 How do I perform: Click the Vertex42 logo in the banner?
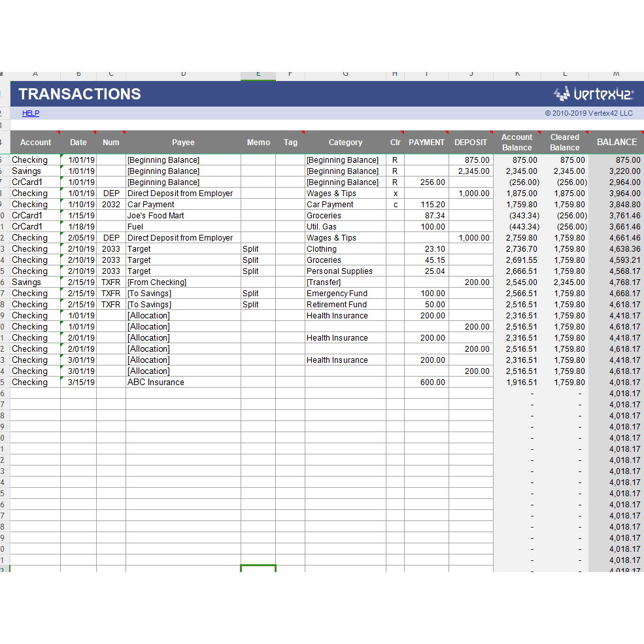pyautogui.click(x=593, y=94)
